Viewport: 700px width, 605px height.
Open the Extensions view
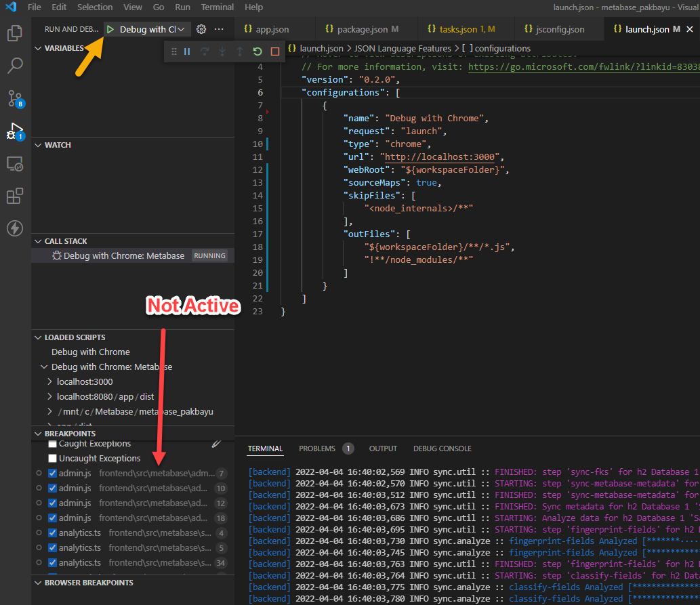(15, 196)
